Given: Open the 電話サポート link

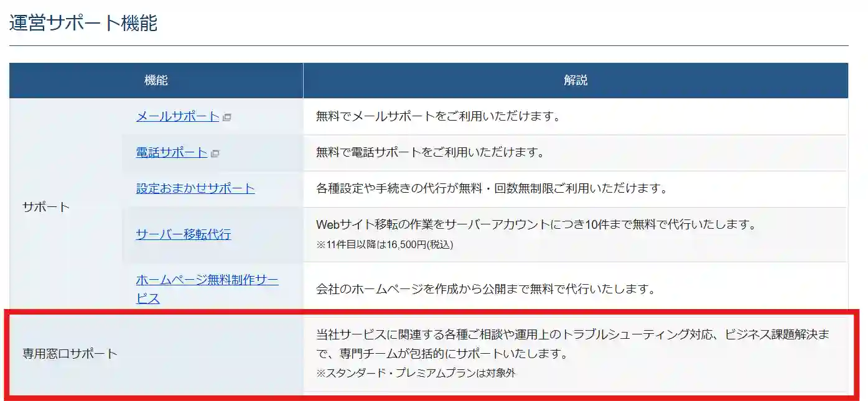Looking at the screenshot, I should point(172,152).
